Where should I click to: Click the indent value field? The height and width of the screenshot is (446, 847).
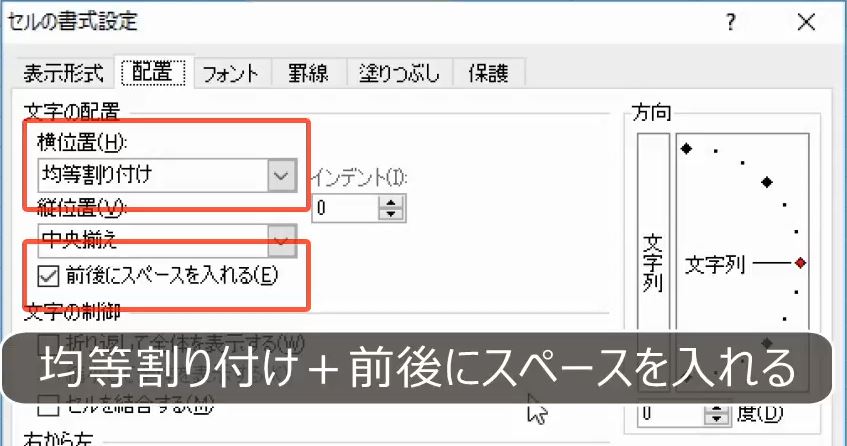click(345, 208)
